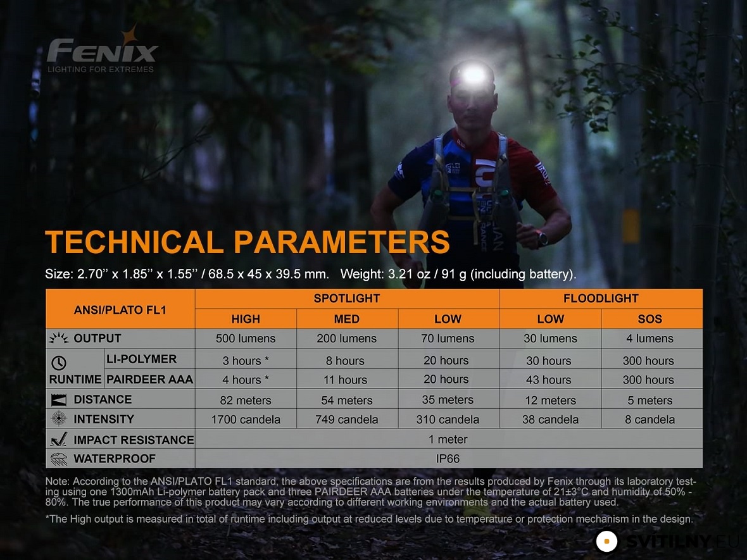Select the FLOODLIGHT header
Image resolution: width=747 pixels, height=560 pixels.
601,299
